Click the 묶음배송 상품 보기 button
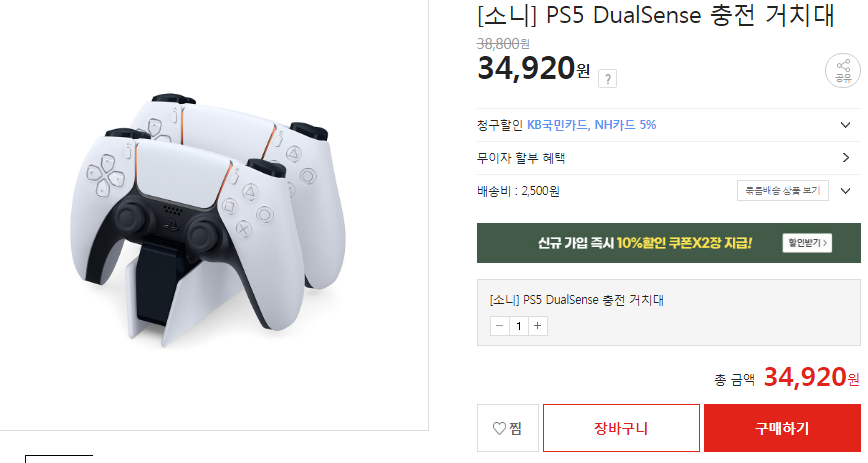 pos(783,191)
